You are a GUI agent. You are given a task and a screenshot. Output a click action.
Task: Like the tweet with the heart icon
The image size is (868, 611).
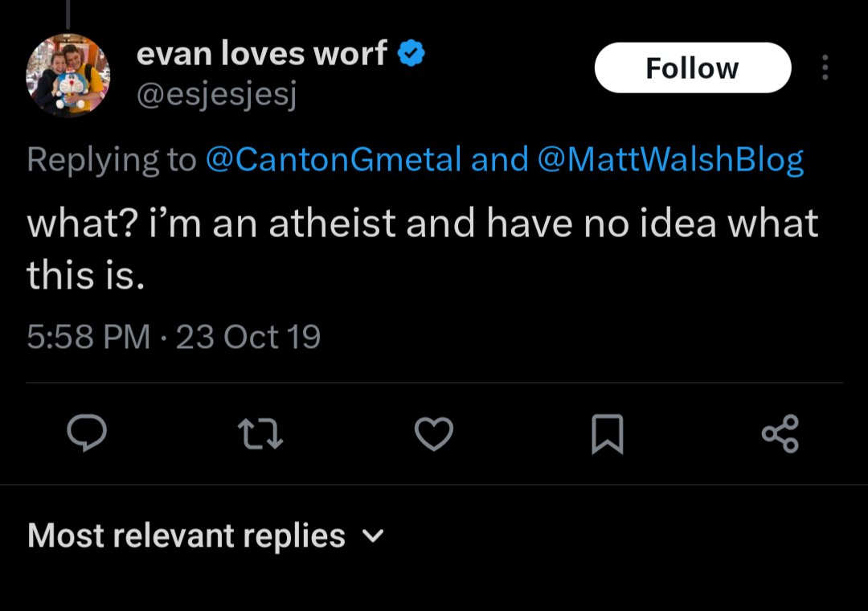tap(434, 434)
